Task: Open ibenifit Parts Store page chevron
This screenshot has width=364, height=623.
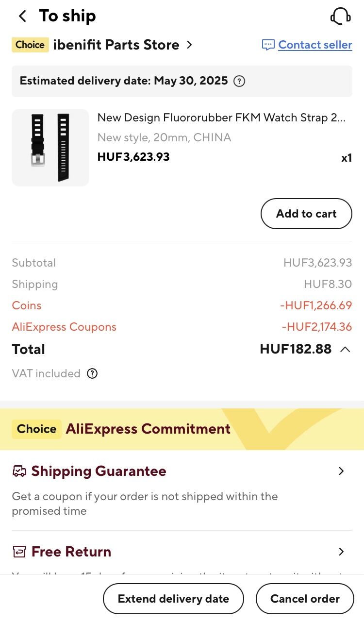Action: [189, 45]
